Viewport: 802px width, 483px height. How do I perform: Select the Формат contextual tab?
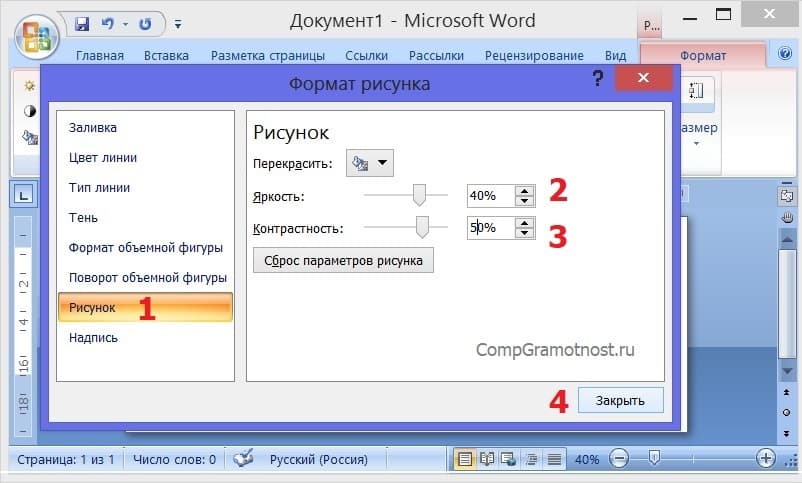point(703,55)
